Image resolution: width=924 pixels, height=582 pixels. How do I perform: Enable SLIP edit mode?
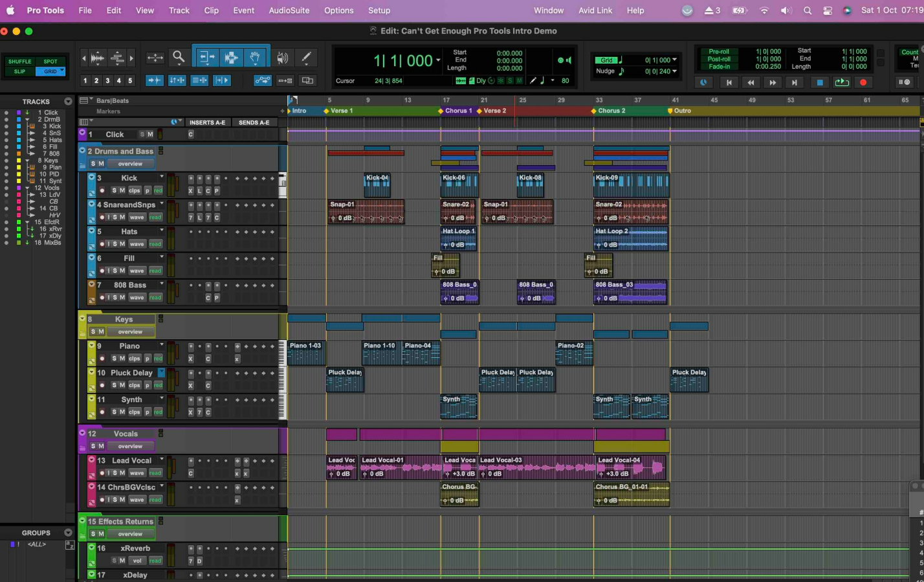pyautogui.click(x=19, y=71)
